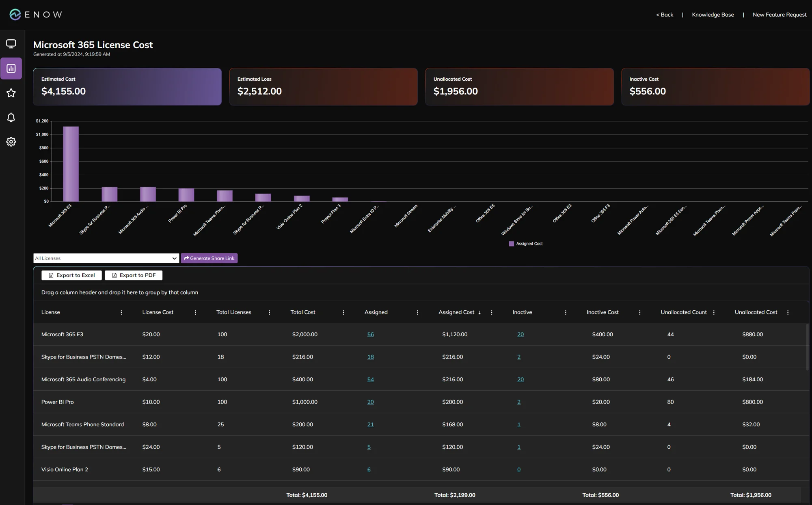Select the Power BI Pro license name
812x505 pixels.
click(x=58, y=402)
